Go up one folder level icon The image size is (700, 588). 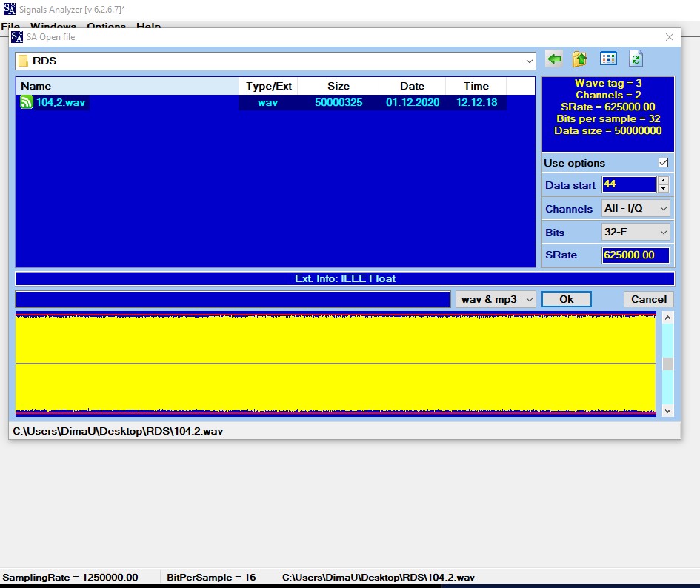tap(579, 59)
